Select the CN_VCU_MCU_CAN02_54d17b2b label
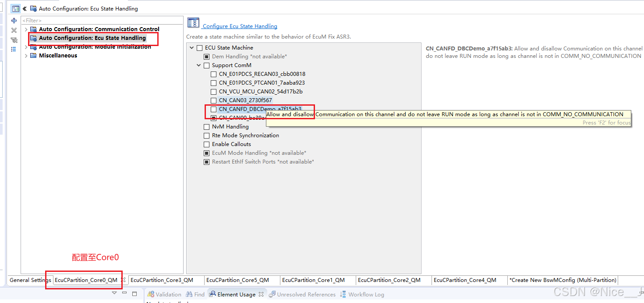The image size is (644, 303). 261,92
